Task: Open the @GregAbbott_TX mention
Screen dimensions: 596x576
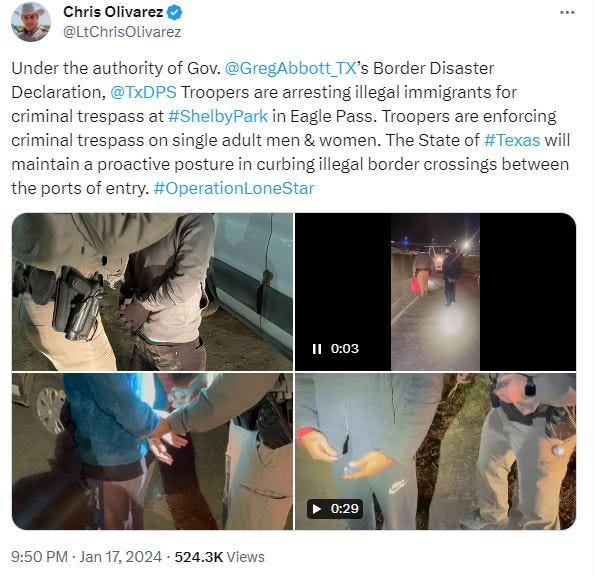Action: coord(290,68)
